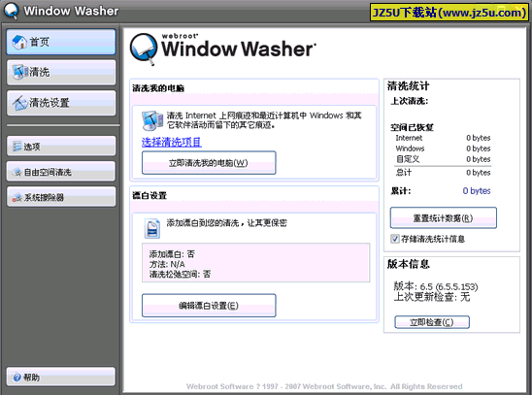532x395 pixels.
Task: Click the 方法: N/A status line
Action: click(167, 264)
